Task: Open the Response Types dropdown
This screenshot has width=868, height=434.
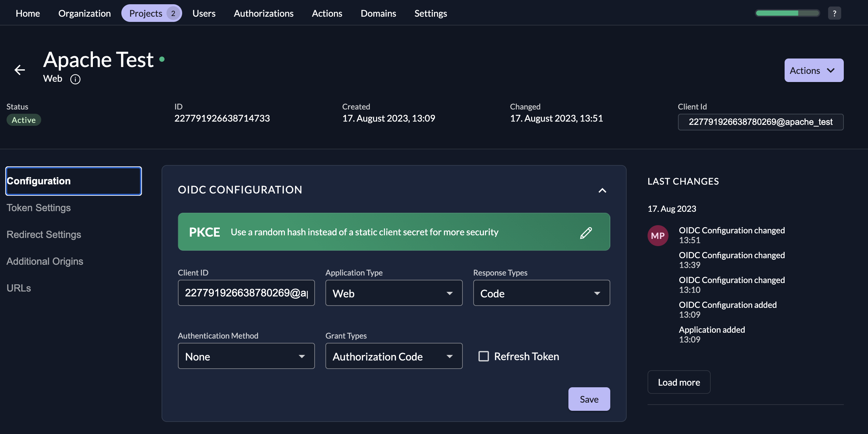Action: point(541,293)
